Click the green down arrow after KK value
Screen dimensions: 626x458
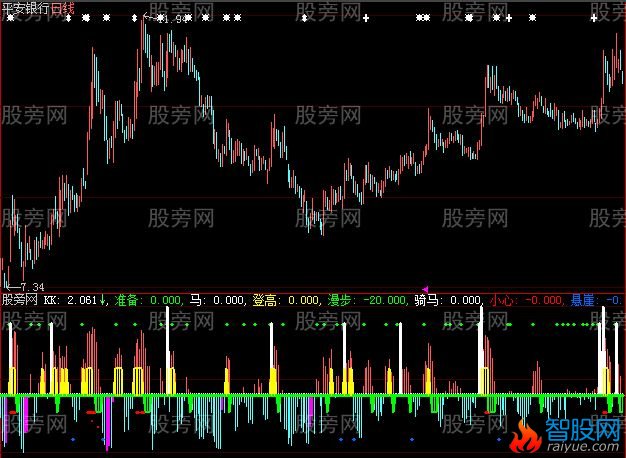102,299
